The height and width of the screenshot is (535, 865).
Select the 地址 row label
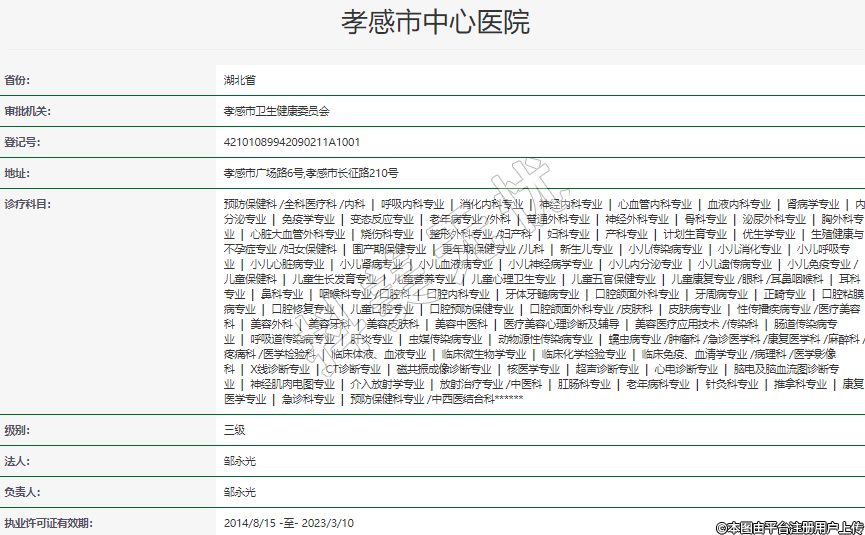pos(17,173)
